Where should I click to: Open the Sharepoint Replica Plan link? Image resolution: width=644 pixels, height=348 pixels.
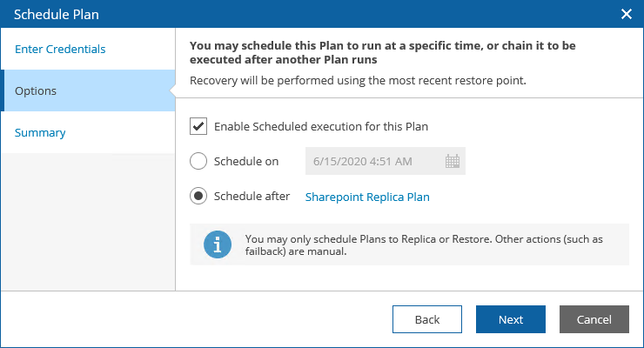pyautogui.click(x=367, y=197)
